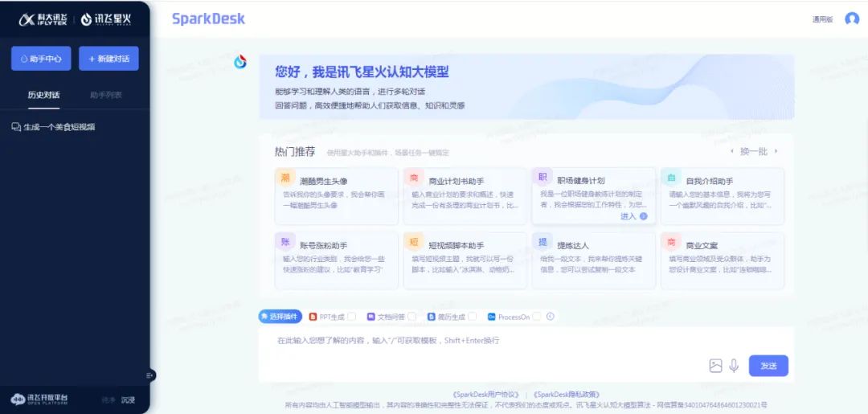The height and width of the screenshot is (414, 868).
Task: Click the 热门推荐 heading text
Action: [295, 152]
